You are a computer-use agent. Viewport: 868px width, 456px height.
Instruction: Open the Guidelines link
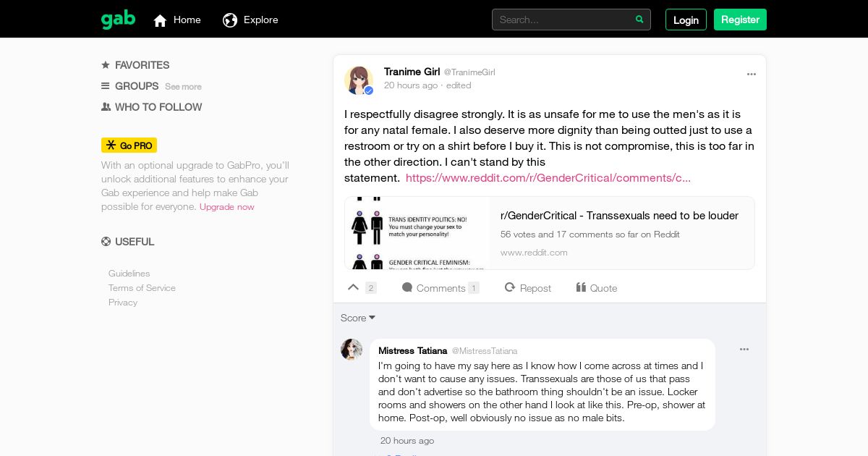pos(129,274)
